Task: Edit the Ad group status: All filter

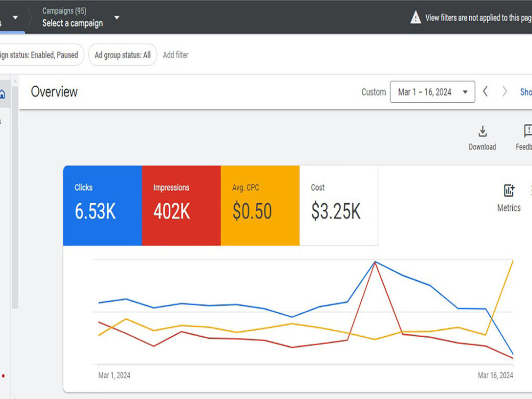Action: (123, 55)
